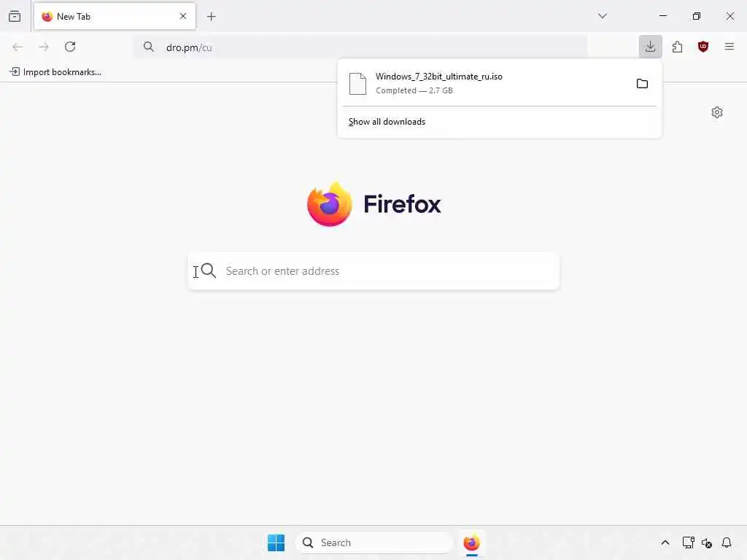The image size is (747, 560).
Task: Open the Firefox hamburger application menu
Action: point(729,47)
